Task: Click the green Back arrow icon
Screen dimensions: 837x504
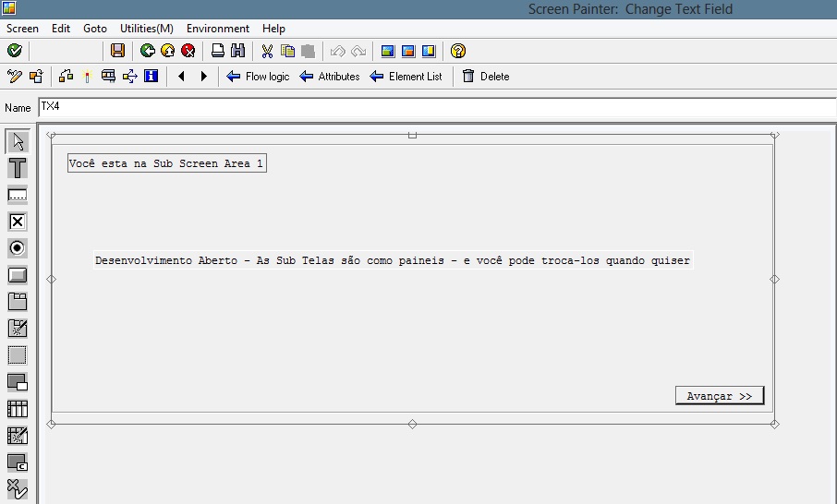Action: point(147,51)
